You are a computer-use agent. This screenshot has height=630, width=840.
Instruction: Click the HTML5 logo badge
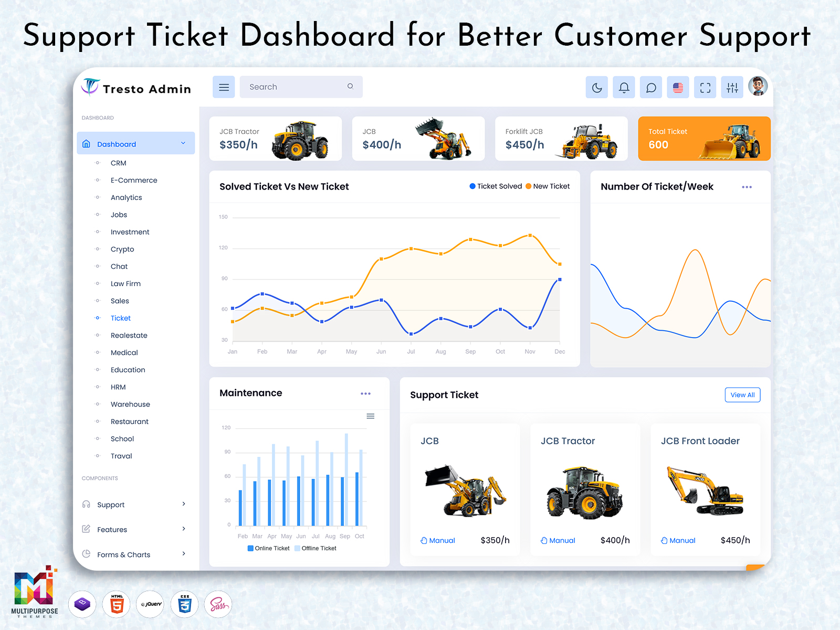tap(117, 604)
